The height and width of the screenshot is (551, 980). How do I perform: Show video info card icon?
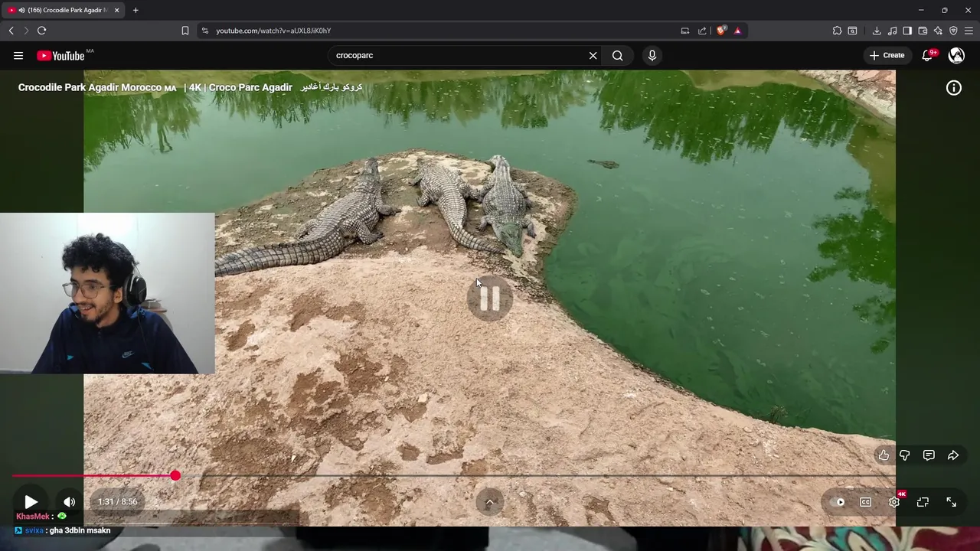[954, 88]
